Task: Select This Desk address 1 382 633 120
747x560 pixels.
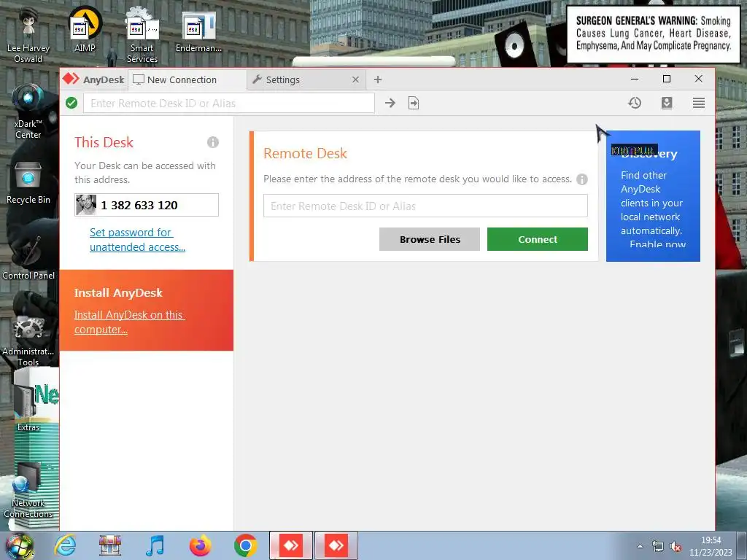Action: click(147, 205)
